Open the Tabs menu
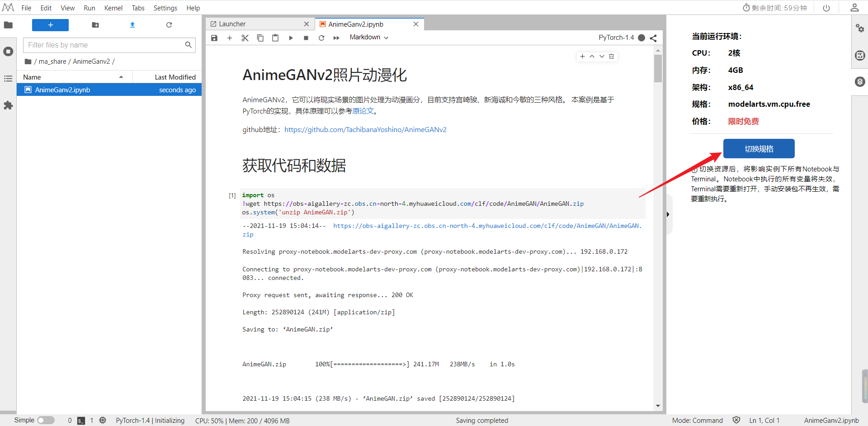The width and height of the screenshot is (868, 426). (138, 8)
